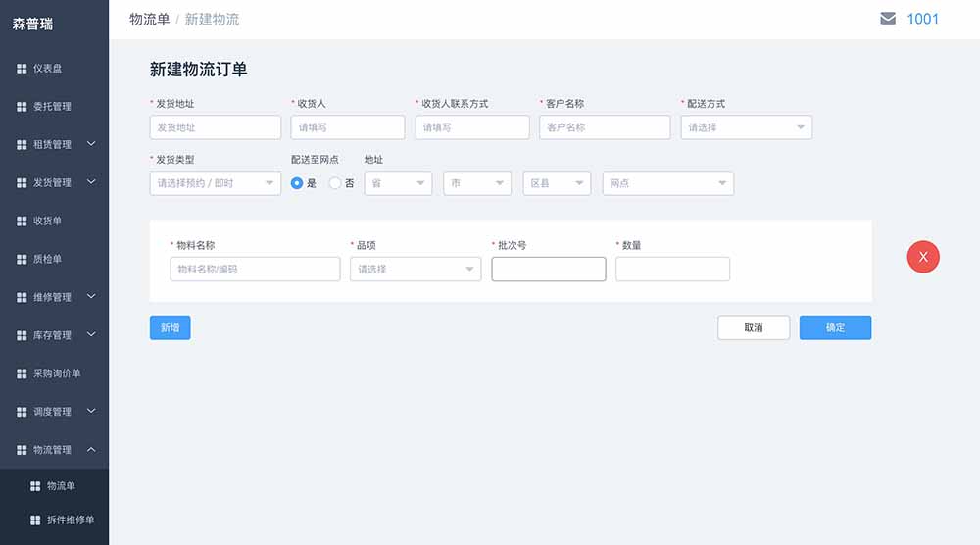Open the 发货类型 dropdown
980x545 pixels.
(x=215, y=183)
